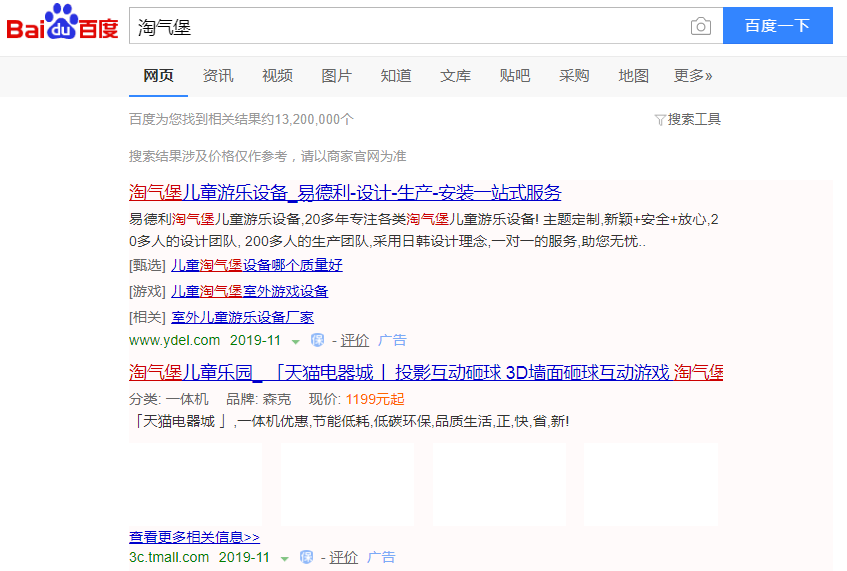Click the 百度一下 search button

778,25
